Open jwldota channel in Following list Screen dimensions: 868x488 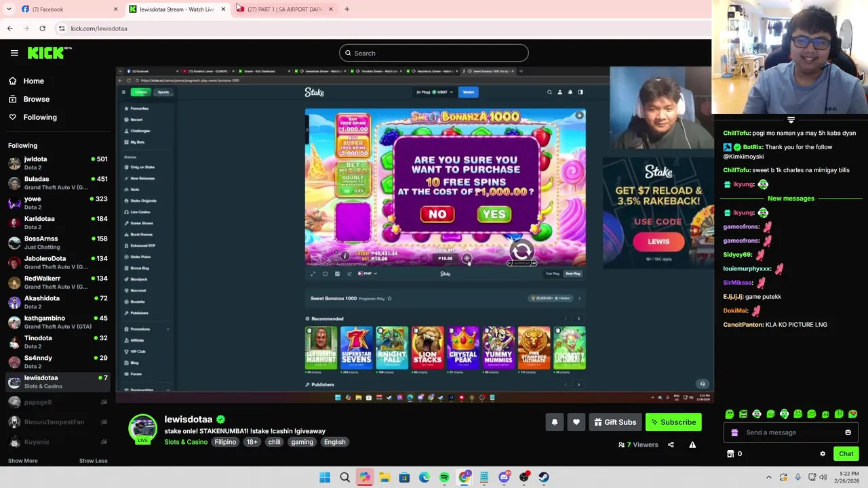click(57, 163)
